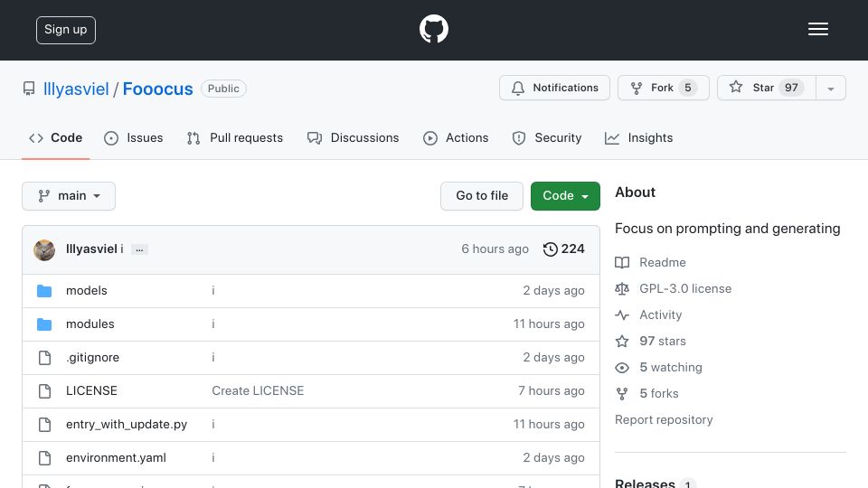
Task: Click the eye icon beside watching
Action: coord(622,368)
